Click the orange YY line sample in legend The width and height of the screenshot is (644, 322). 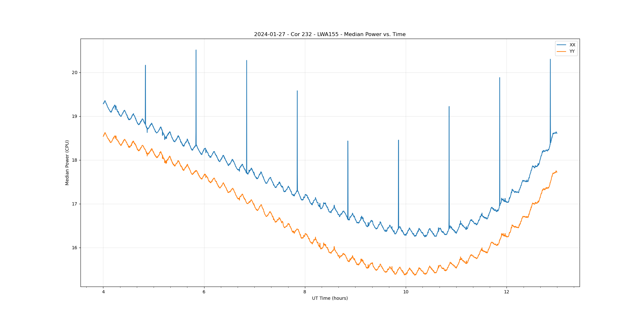point(562,52)
